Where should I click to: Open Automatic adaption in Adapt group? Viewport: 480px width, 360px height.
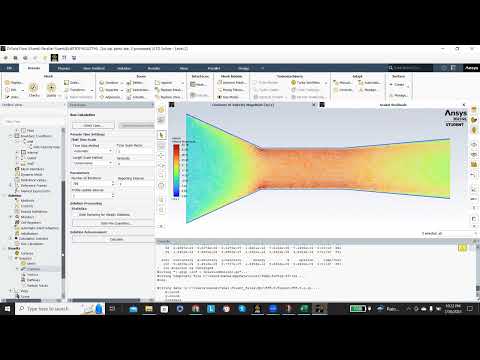[x=369, y=82]
